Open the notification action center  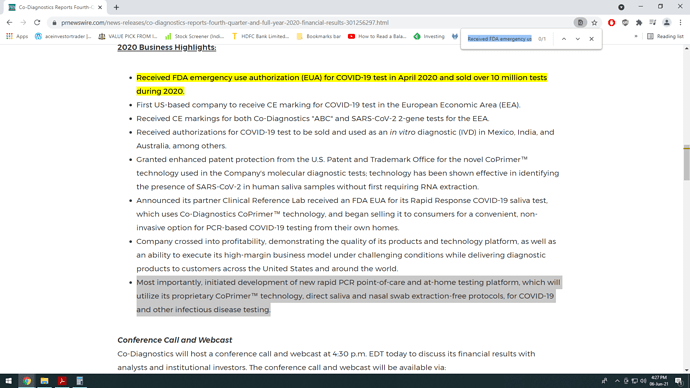coord(679,381)
